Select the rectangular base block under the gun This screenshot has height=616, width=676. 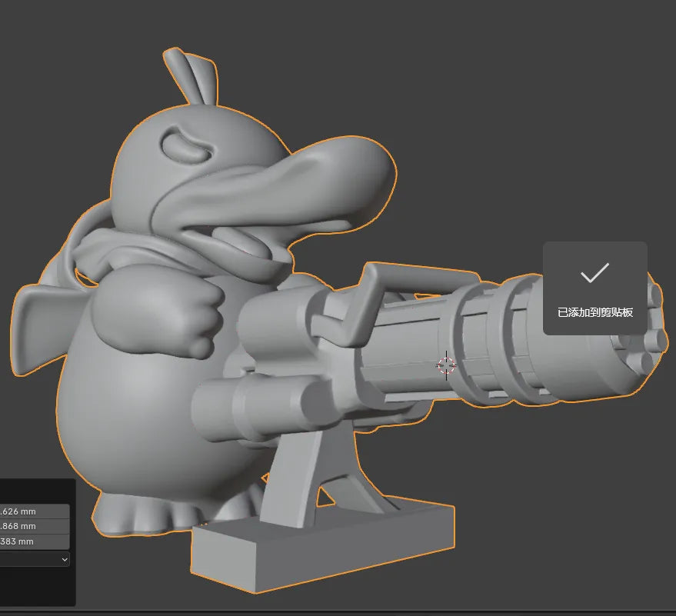(x=322, y=547)
